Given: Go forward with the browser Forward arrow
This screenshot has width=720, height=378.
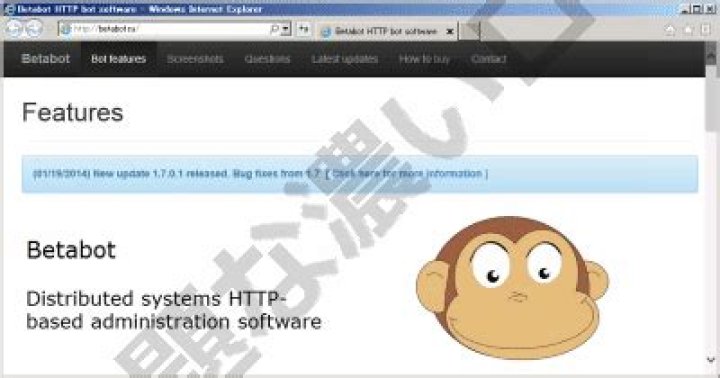Looking at the screenshot, I should point(34,29).
